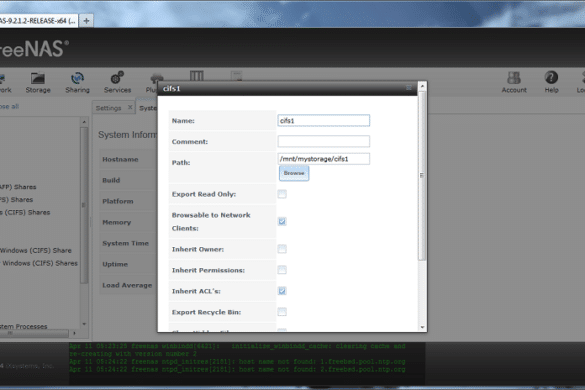
Task: Open the Help toolbar icon
Action: (551, 82)
